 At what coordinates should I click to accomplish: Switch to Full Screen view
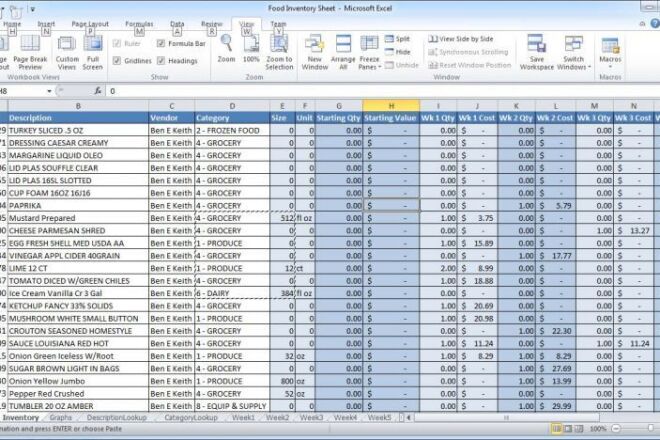click(x=93, y=50)
